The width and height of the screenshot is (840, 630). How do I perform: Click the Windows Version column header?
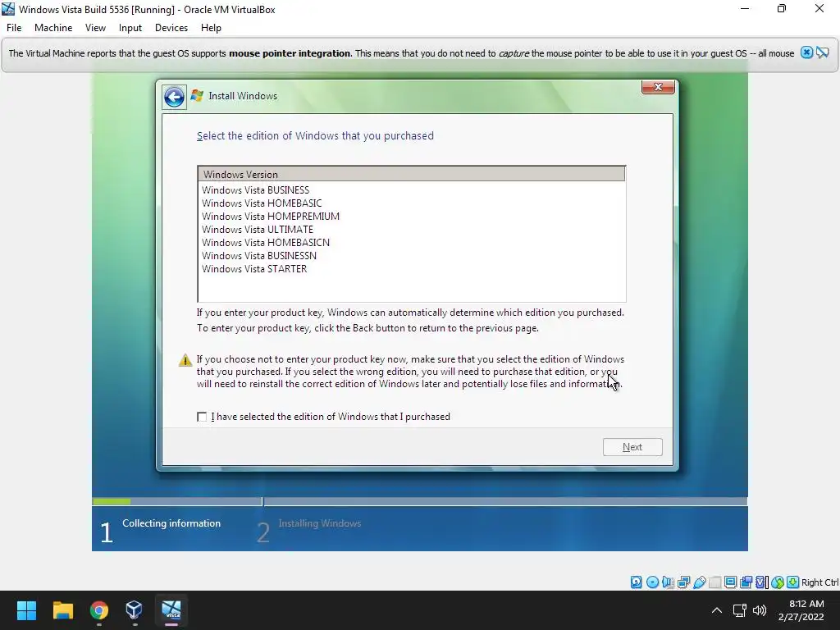tap(412, 174)
